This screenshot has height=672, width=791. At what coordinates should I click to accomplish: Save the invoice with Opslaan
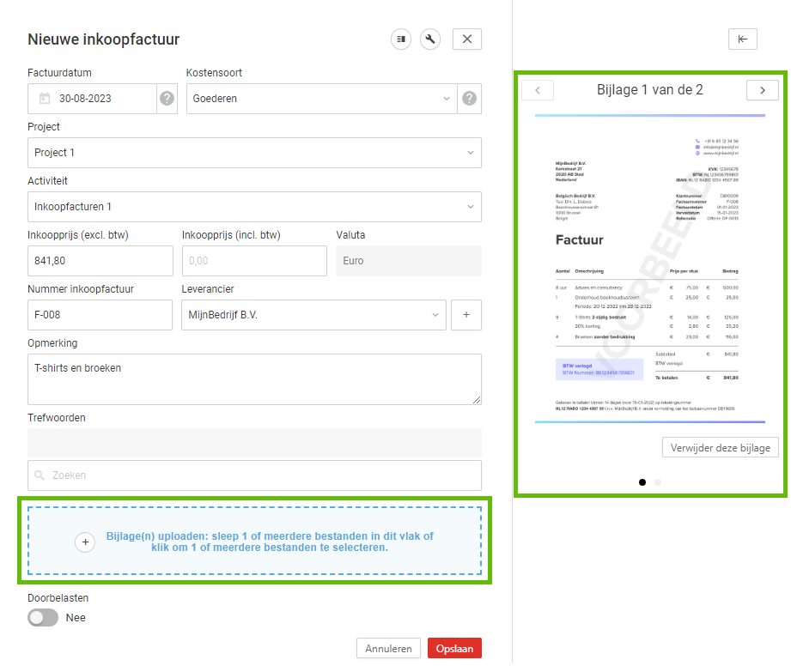coord(454,648)
